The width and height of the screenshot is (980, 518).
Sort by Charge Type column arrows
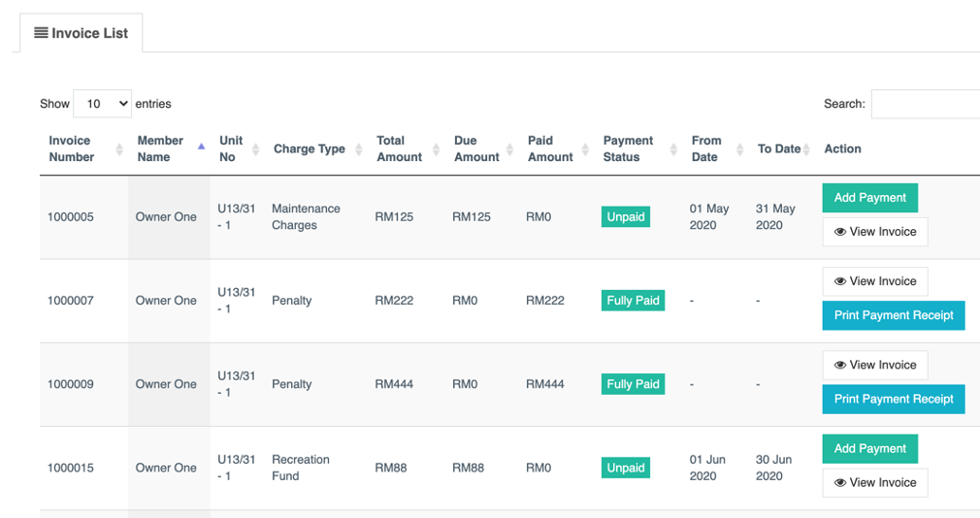359,149
